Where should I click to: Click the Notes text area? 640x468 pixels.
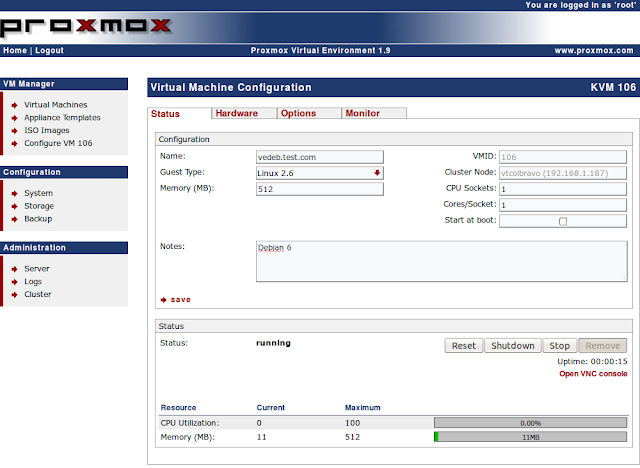442,261
